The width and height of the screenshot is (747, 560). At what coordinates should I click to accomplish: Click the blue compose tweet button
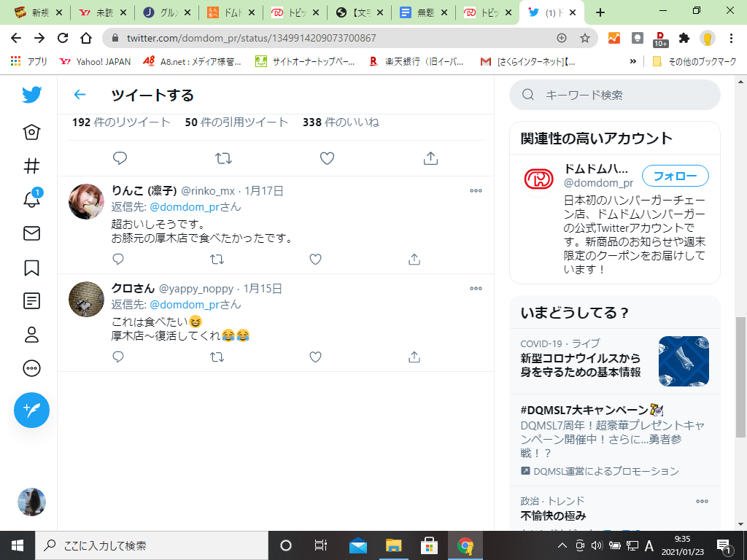[x=32, y=410]
